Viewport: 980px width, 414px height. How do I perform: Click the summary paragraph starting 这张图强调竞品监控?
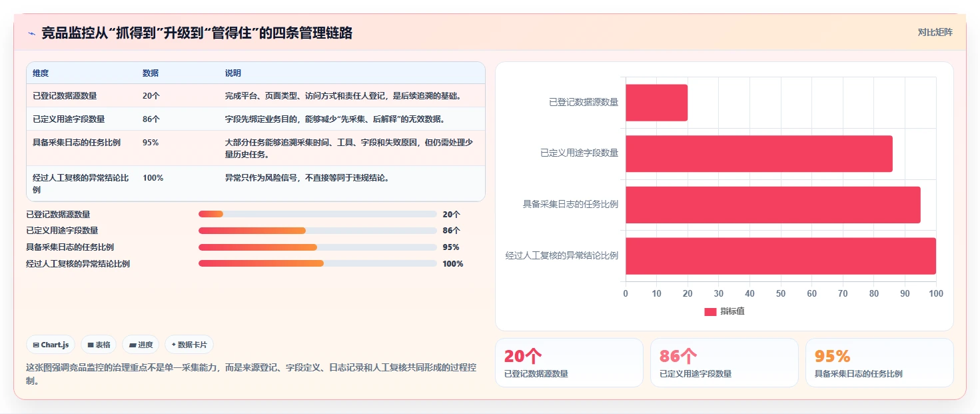pyautogui.click(x=251, y=374)
